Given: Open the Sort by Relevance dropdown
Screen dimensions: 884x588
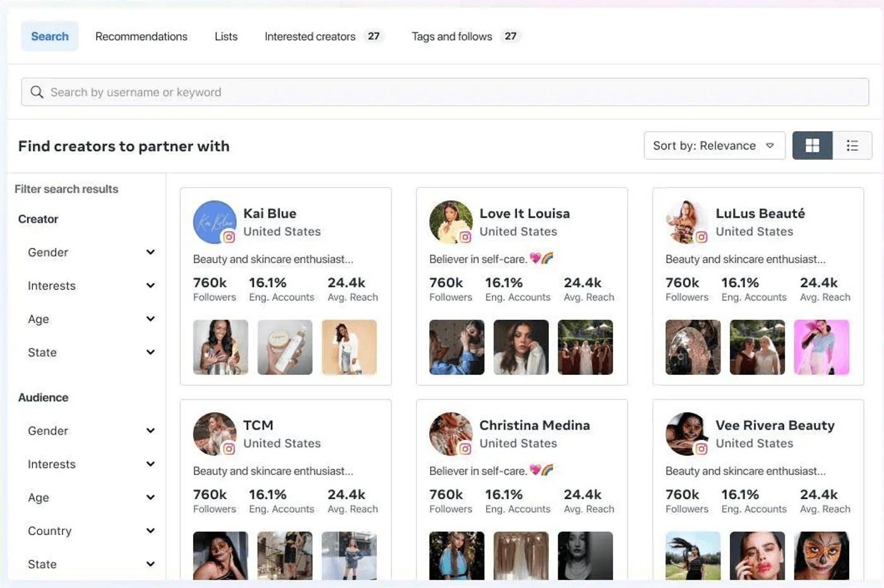Looking at the screenshot, I should pyautogui.click(x=714, y=146).
